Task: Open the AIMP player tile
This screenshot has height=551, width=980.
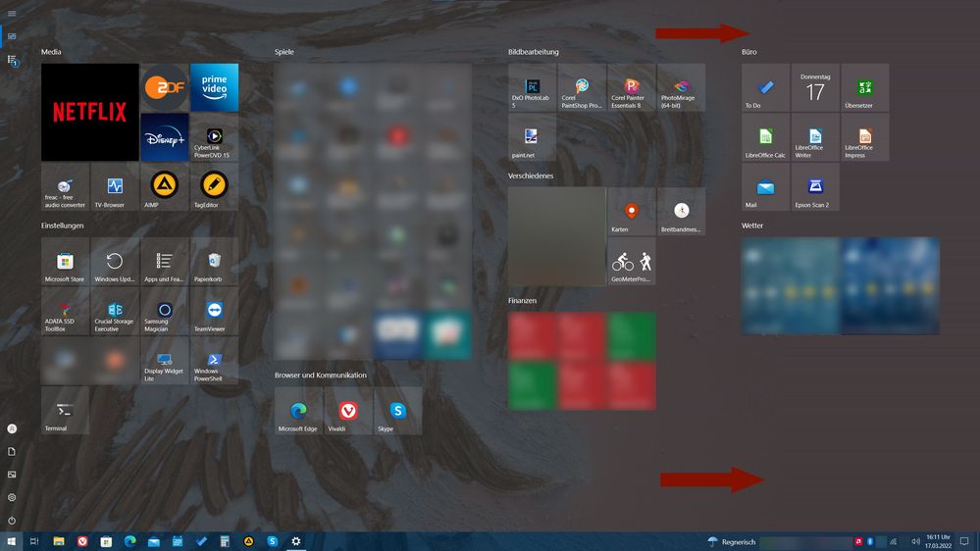Action: point(165,187)
